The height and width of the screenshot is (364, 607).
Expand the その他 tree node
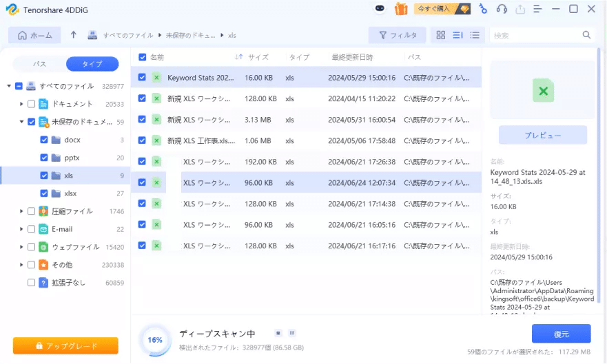tap(21, 265)
